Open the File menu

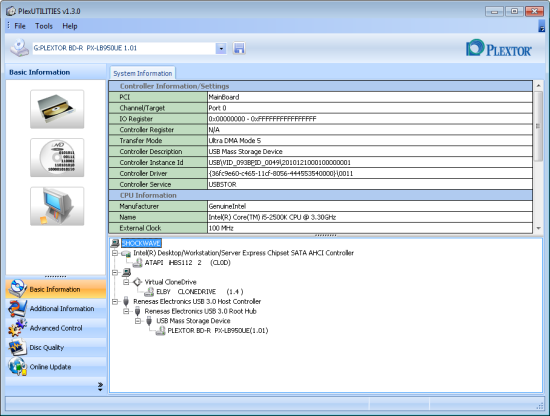[x=20, y=26]
